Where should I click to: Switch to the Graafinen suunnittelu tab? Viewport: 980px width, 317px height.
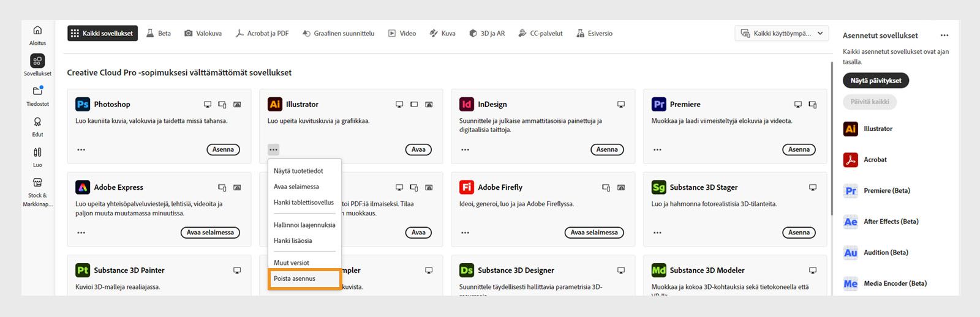[x=338, y=34]
